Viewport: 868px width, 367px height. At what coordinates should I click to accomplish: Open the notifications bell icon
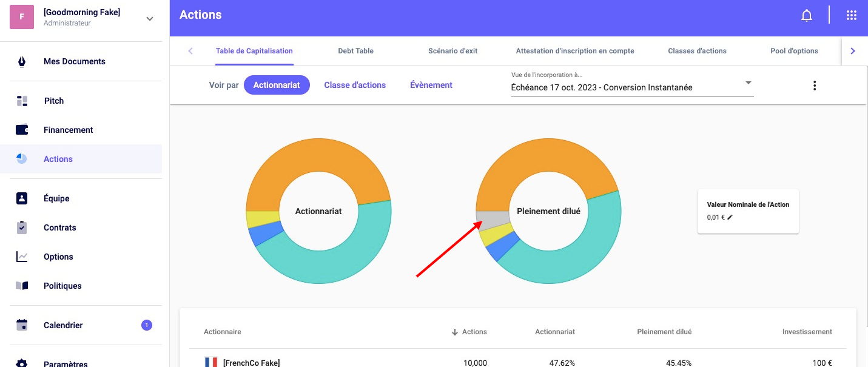tap(806, 16)
